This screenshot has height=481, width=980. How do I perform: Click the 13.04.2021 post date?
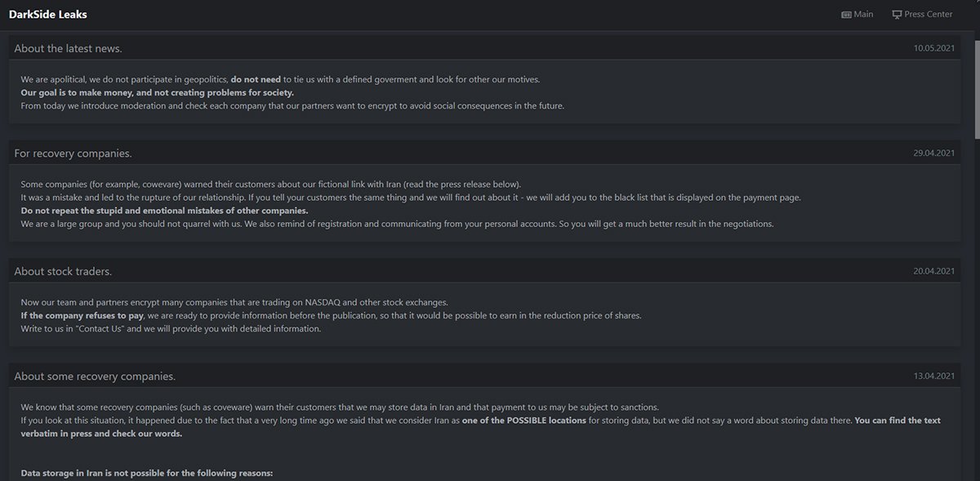pyautogui.click(x=934, y=376)
